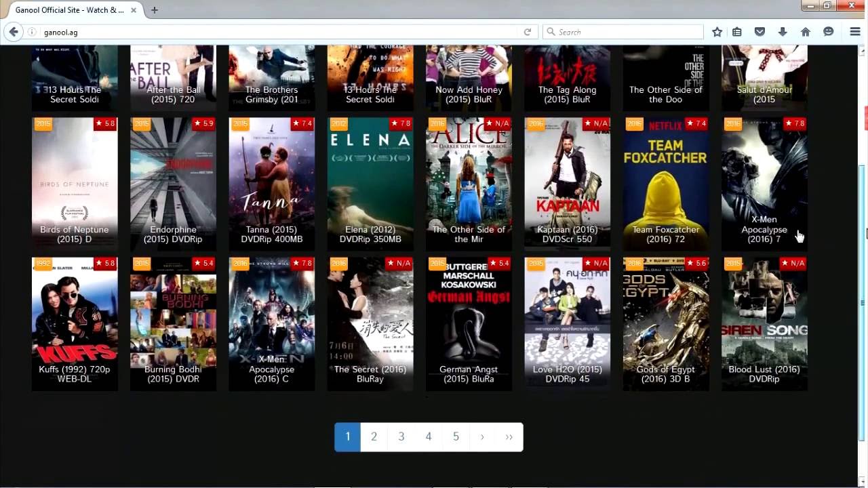Image resolution: width=868 pixels, height=488 pixels.
Task: Open German Angst poster
Action: click(469, 324)
